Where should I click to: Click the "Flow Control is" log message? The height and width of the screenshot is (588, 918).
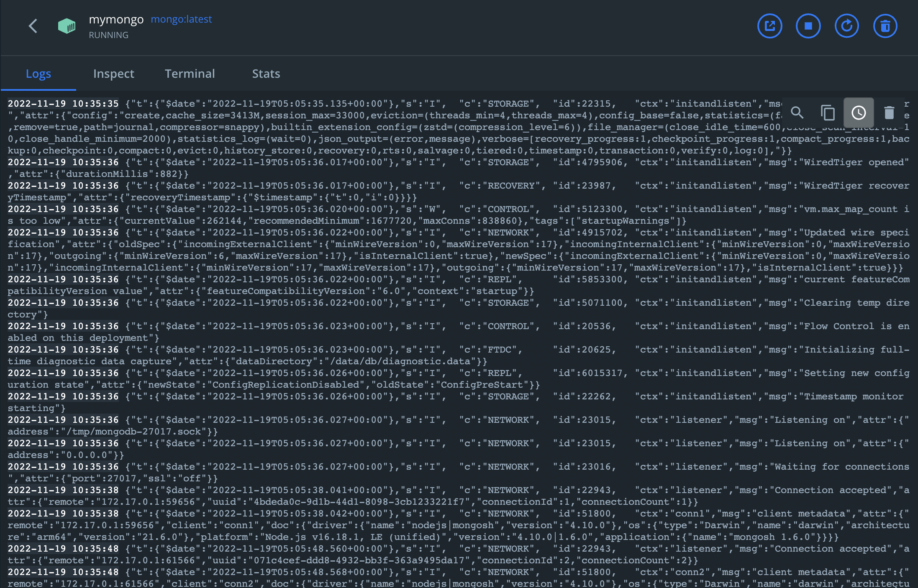click(x=848, y=326)
